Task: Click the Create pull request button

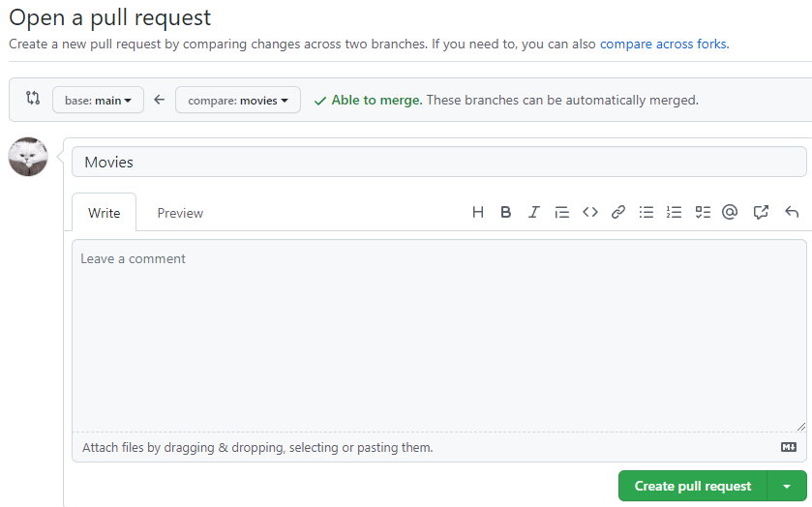Action: click(692, 487)
